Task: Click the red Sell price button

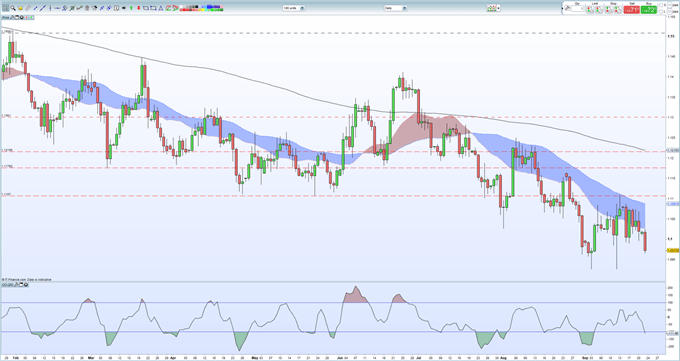Action: 631,10
